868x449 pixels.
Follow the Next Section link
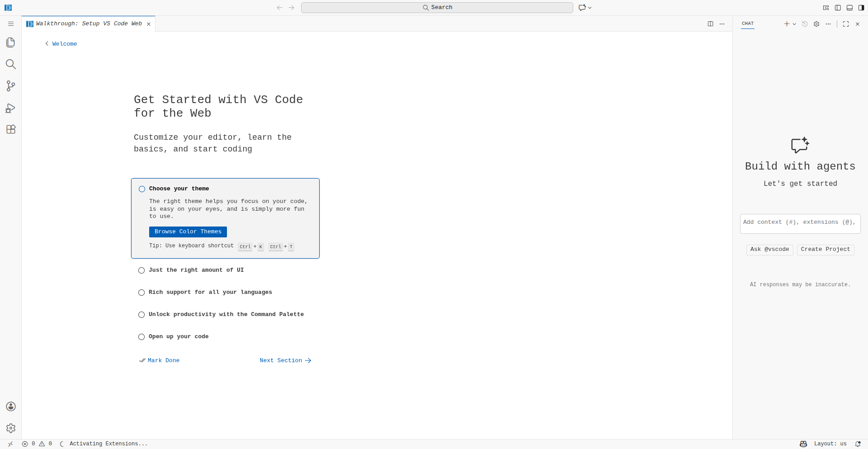click(x=285, y=360)
